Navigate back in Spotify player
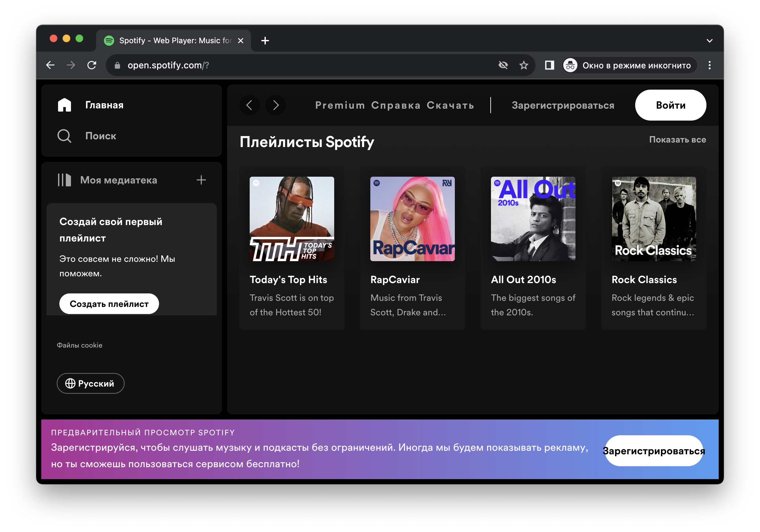The height and width of the screenshot is (532, 760). [250, 105]
